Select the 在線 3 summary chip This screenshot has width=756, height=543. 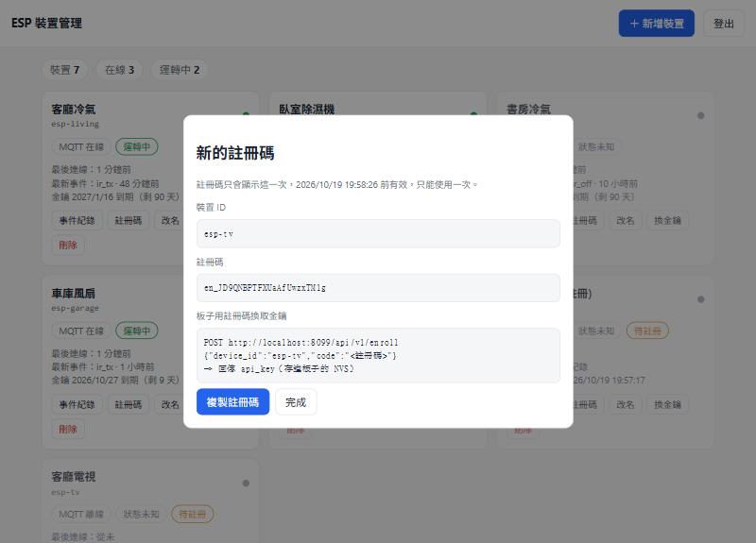[120, 70]
